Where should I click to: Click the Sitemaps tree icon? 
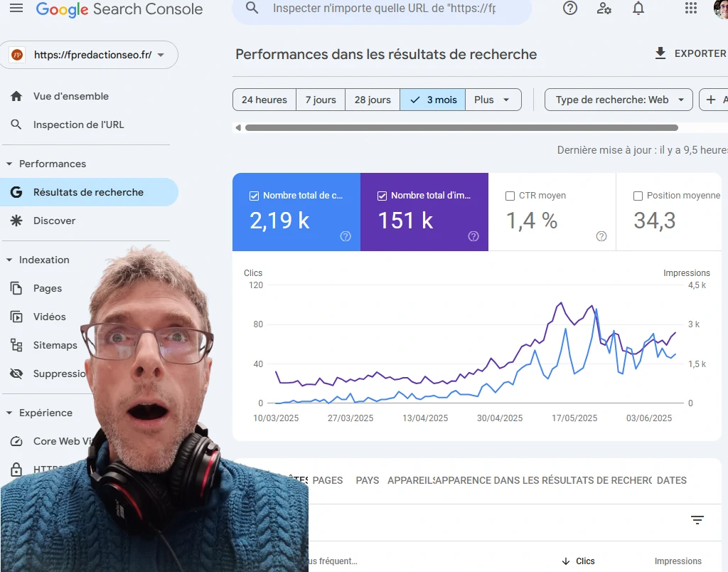[16, 345]
